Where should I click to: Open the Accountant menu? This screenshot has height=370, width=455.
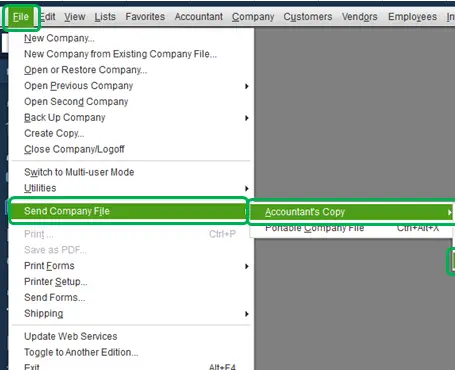click(x=199, y=17)
